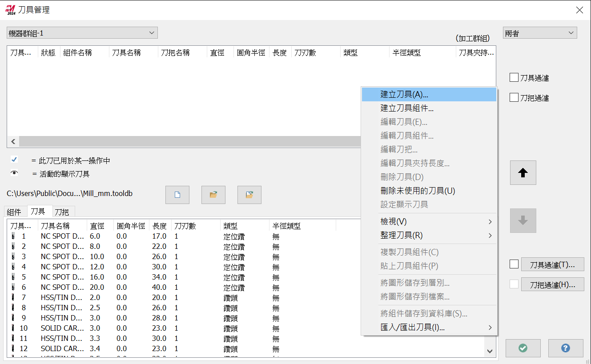Image resolution: width=591 pixels, height=364 pixels.
Task: Click 半徑類型 column header in upper list
Action: [422, 52]
